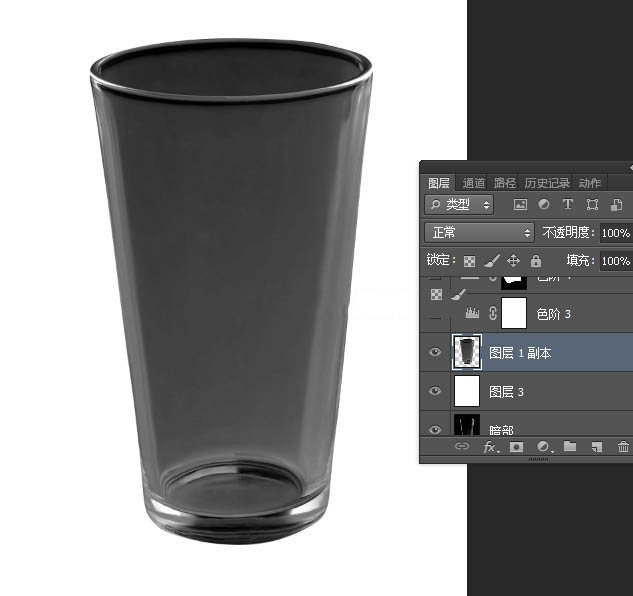This screenshot has height=596, width=633.
Task: Switch to the 通道 tab
Action: pos(474,183)
